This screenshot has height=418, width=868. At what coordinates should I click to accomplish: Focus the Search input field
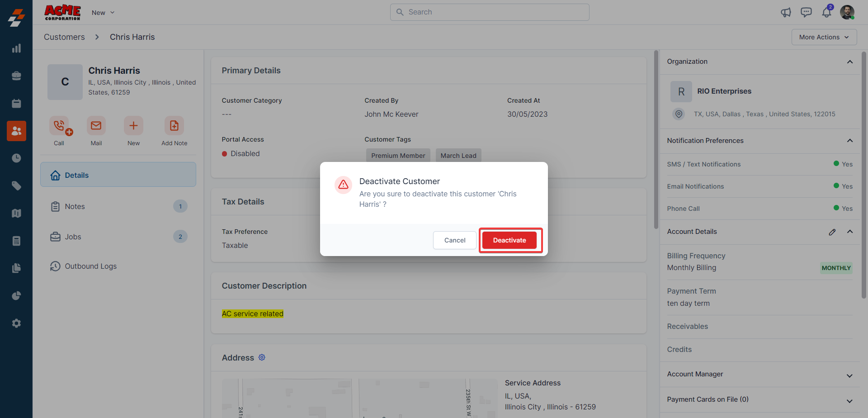point(490,12)
